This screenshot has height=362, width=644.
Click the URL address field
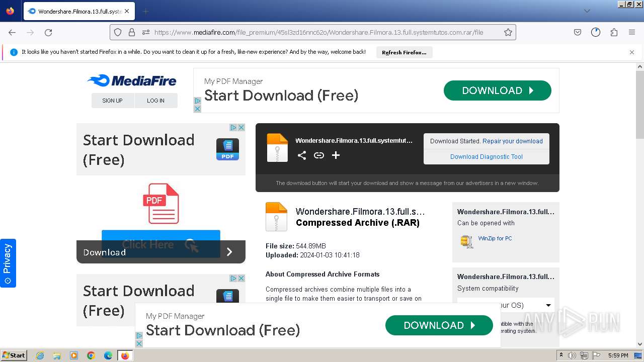(319, 32)
